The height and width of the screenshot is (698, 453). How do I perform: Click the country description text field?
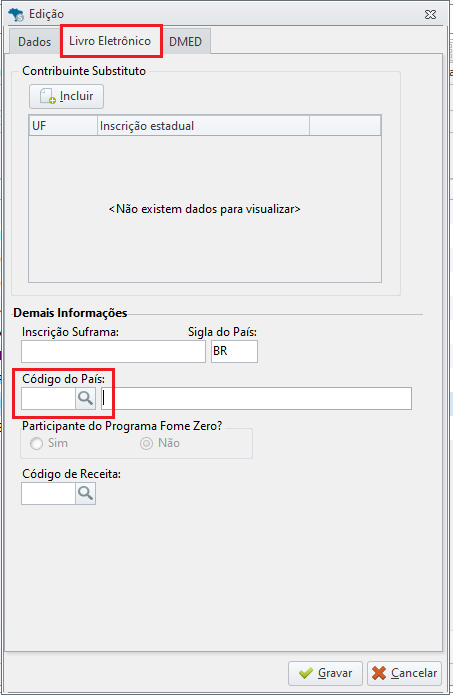coord(256,398)
